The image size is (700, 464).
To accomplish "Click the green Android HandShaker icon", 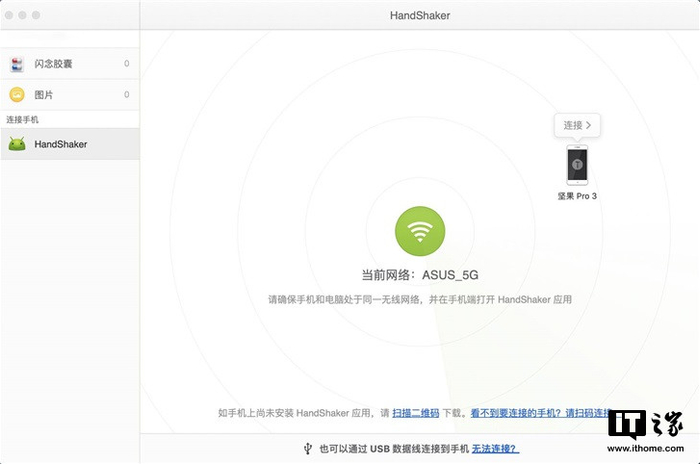I will click(17, 144).
